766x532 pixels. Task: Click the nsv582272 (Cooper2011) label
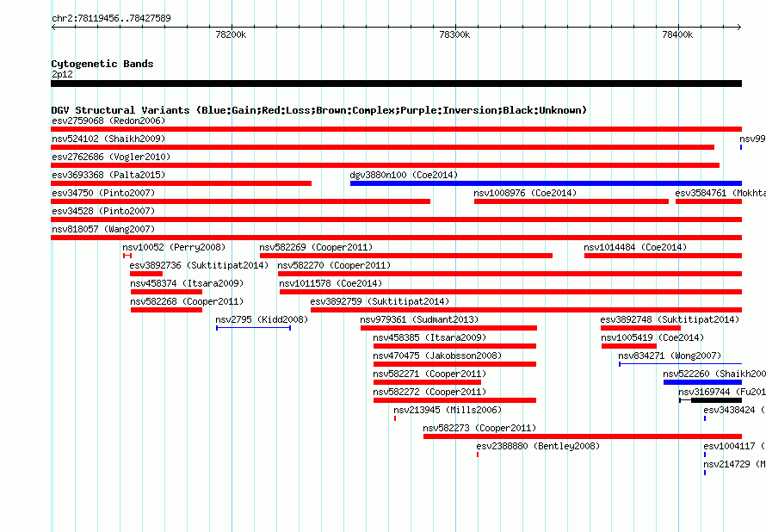tap(429, 392)
